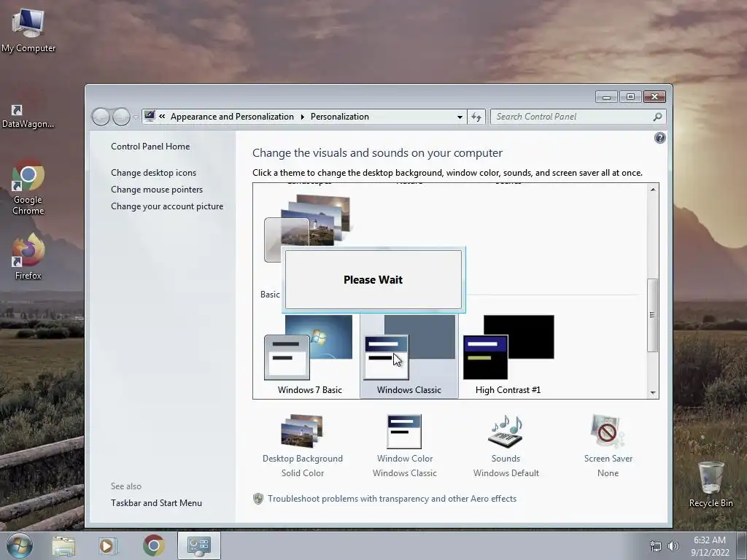
Task: Select the Windows 7 Basic theme
Action: coord(309,355)
